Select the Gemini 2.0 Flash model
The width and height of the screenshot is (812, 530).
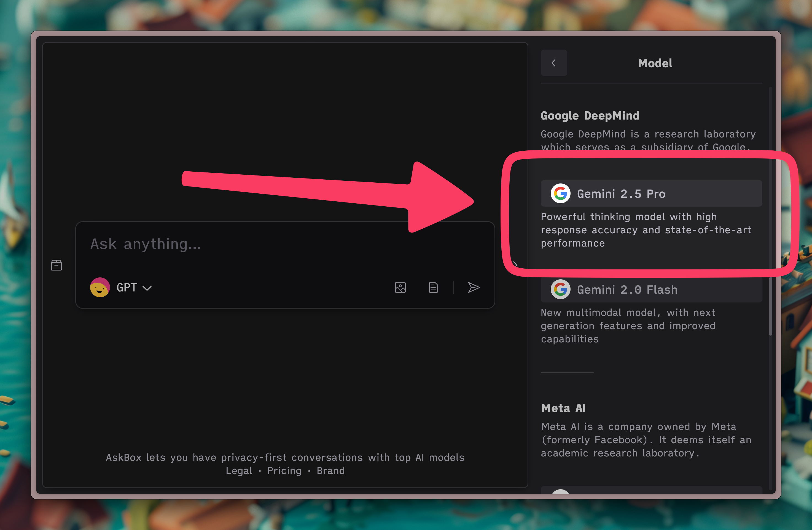(651, 289)
